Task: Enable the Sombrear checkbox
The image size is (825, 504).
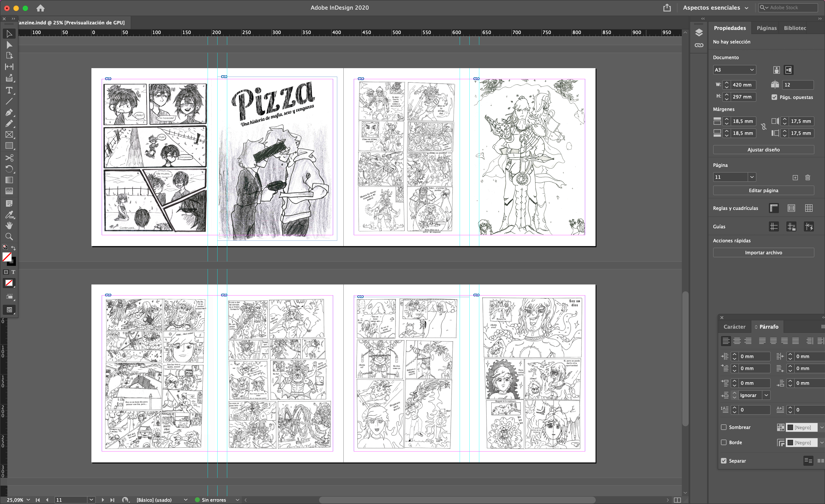Action: pos(723,427)
